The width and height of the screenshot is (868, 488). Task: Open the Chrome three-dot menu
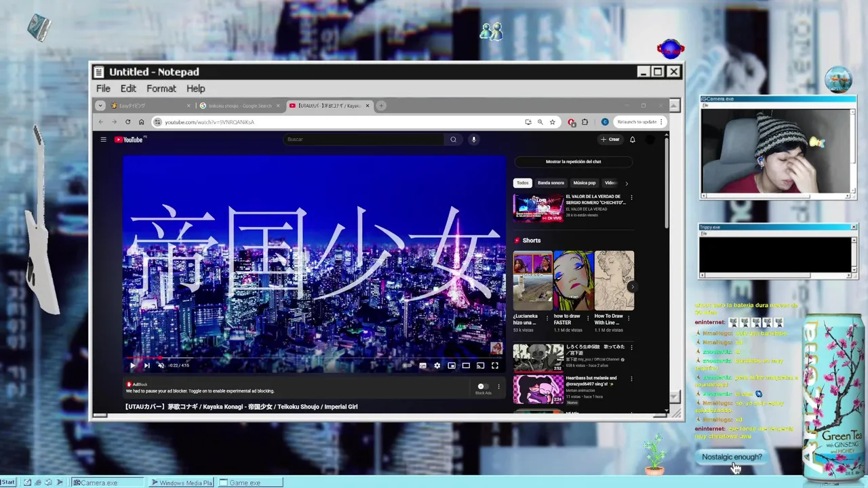pyautogui.click(x=661, y=122)
